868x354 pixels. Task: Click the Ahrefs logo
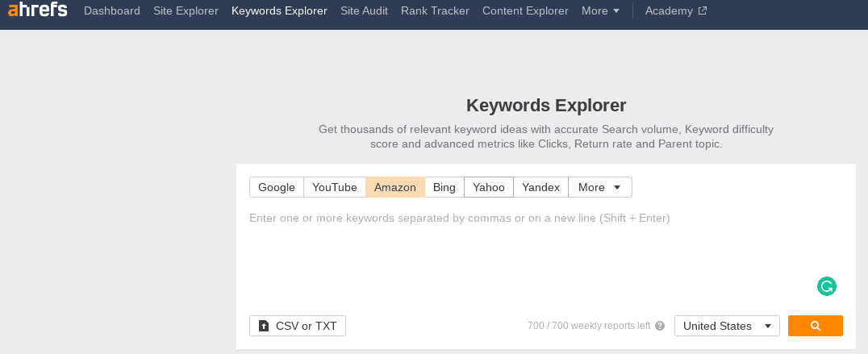pyautogui.click(x=38, y=10)
